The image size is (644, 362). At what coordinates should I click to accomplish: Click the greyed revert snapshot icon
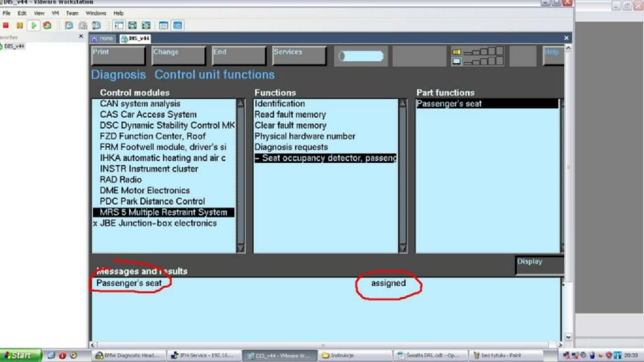(x=82, y=26)
